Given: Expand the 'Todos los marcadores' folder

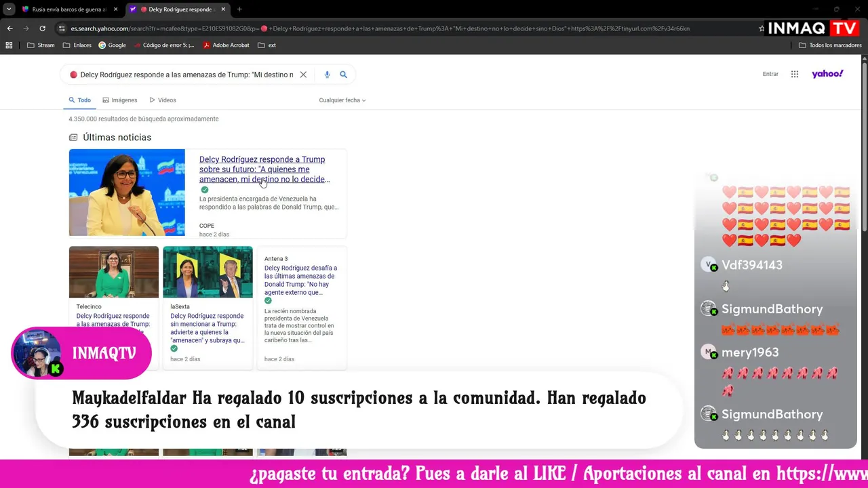Looking at the screenshot, I should pyautogui.click(x=830, y=45).
